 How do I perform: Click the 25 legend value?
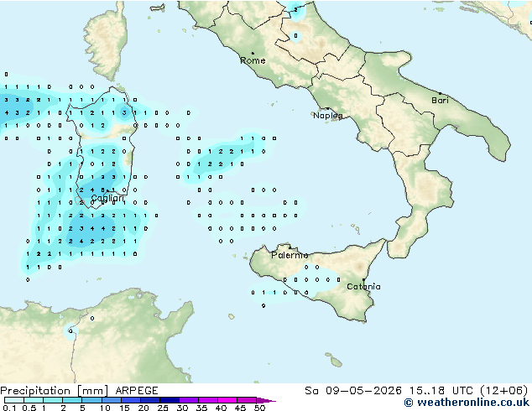tap(163, 408)
